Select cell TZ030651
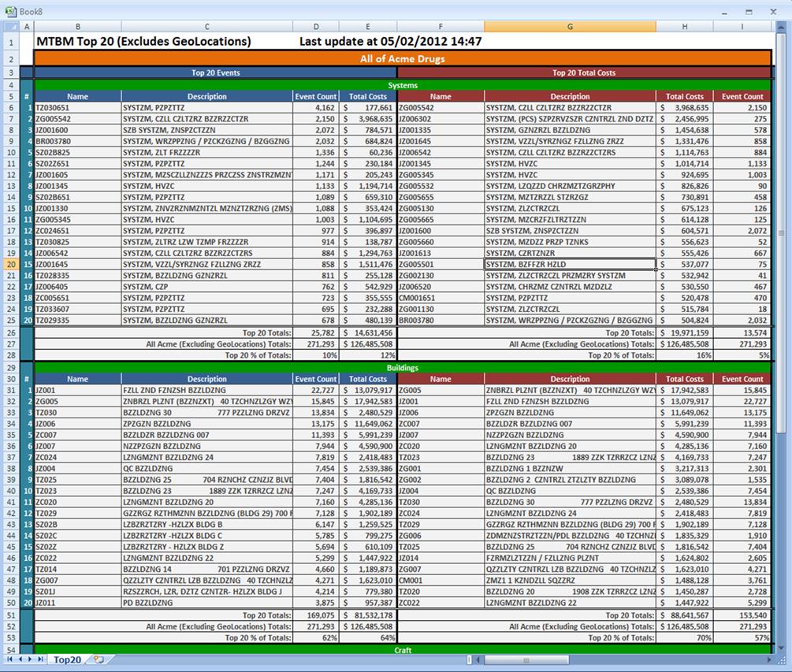The width and height of the screenshot is (792, 672). pos(78,108)
